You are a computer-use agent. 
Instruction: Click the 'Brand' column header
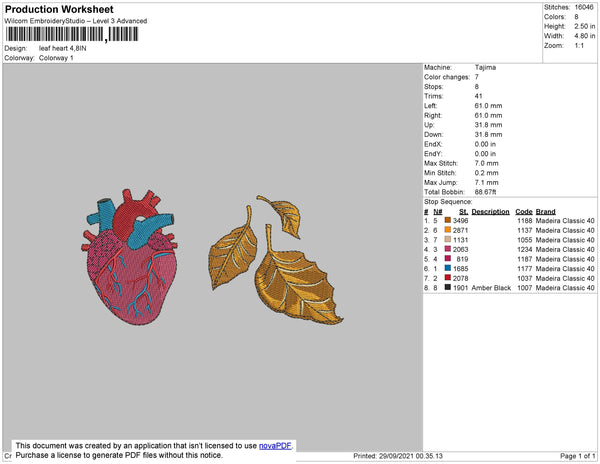click(x=545, y=212)
